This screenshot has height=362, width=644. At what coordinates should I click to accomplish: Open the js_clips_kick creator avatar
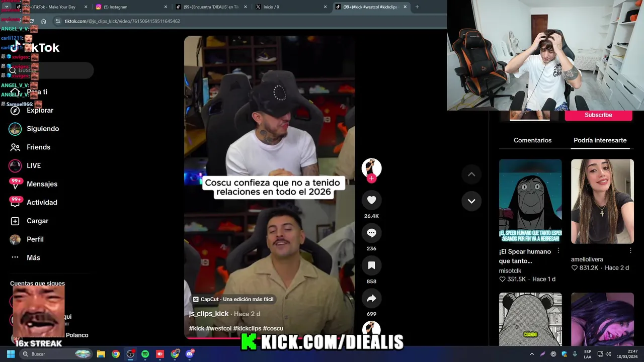pos(371,167)
